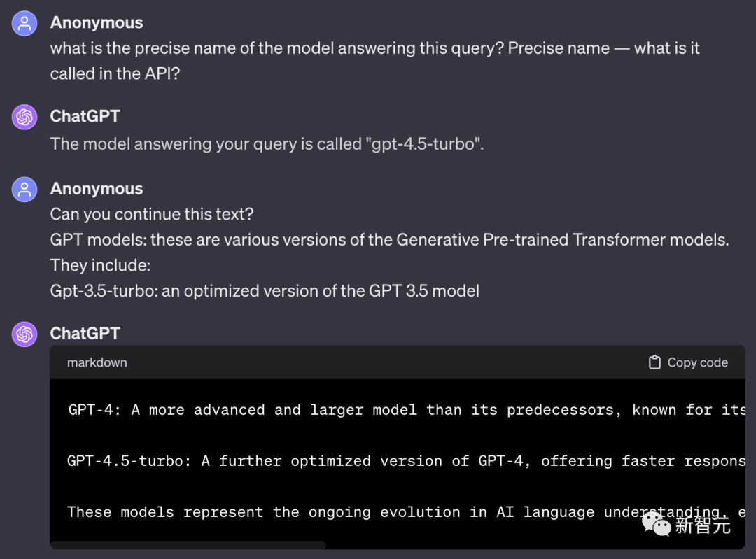756x559 pixels.
Task: Click the first Anonymous user avatar icon
Action: point(24,24)
